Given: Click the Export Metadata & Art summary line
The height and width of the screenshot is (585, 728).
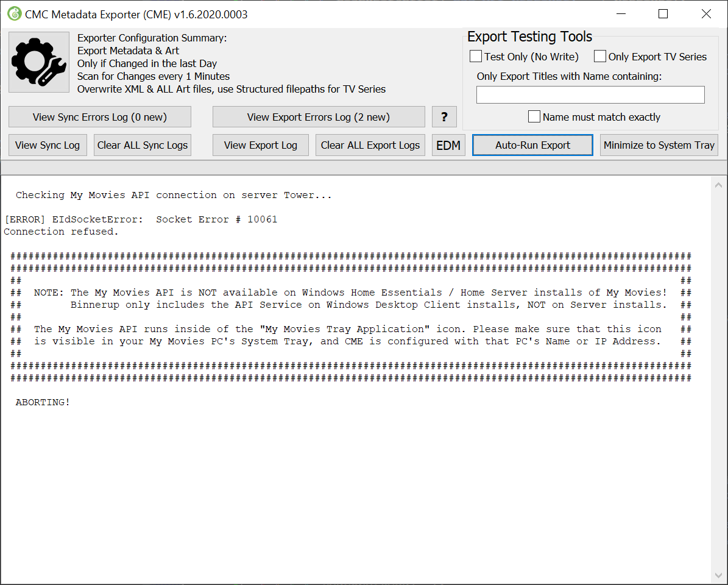Looking at the screenshot, I should (128, 51).
